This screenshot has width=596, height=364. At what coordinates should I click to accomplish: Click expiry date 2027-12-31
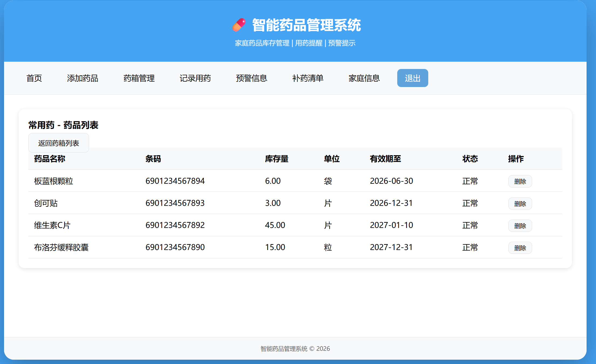(392, 247)
